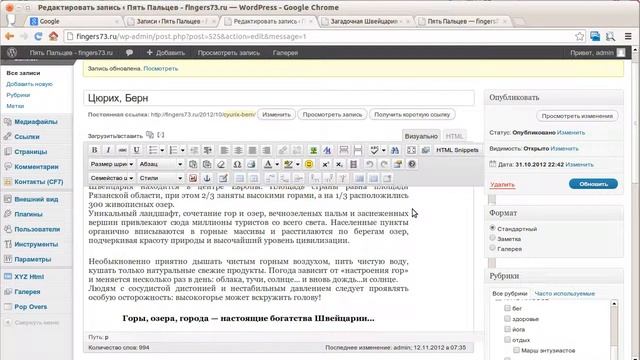Center align the text
The height and width of the screenshot is (360, 640).
[238, 150]
